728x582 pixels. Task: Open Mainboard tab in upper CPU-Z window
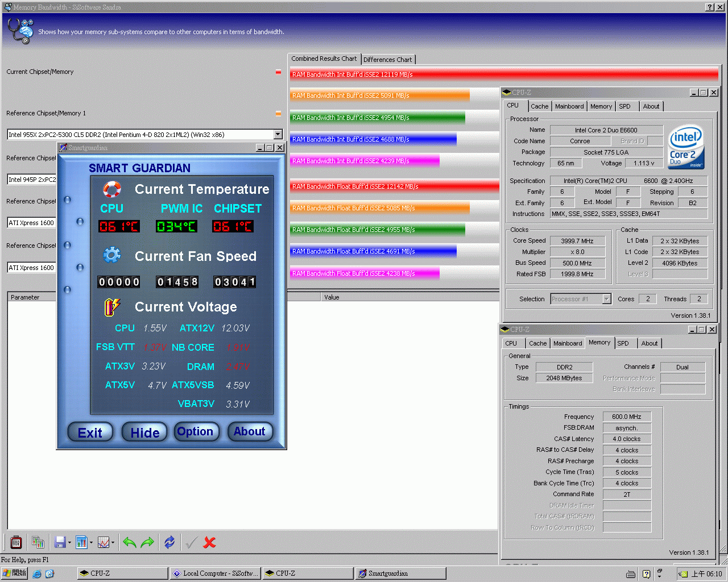coord(569,106)
